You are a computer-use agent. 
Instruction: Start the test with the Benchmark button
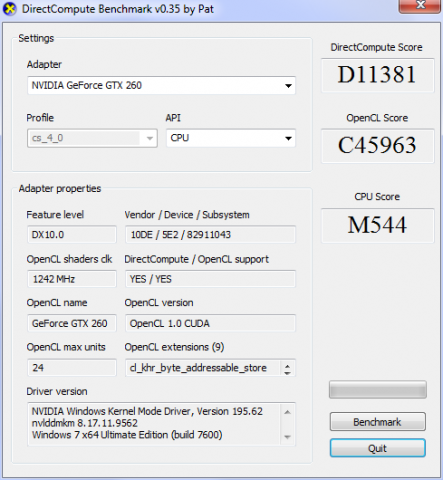click(x=378, y=422)
